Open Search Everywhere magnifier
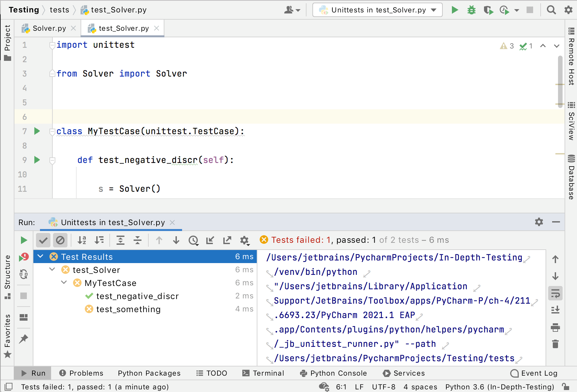577x392 pixels. pos(551,10)
